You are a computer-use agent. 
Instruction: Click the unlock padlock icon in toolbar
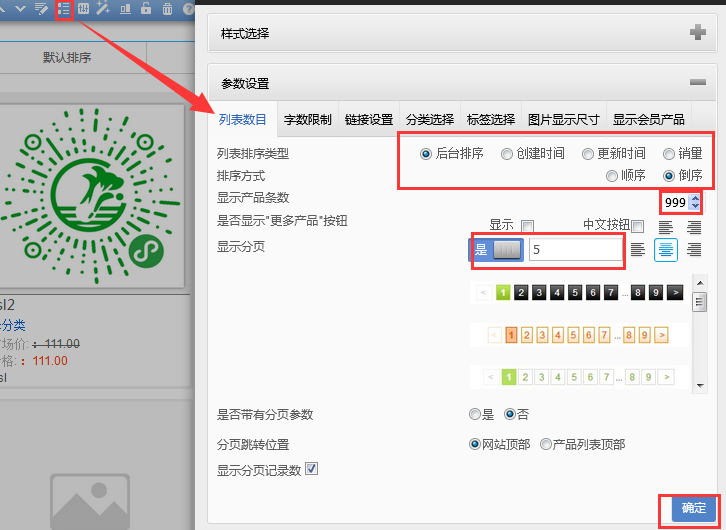(x=146, y=9)
